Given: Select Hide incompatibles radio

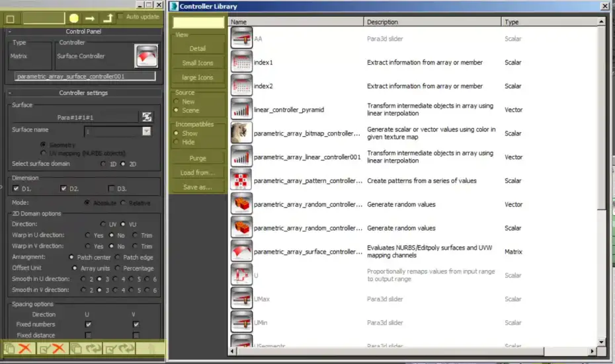Looking at the screenshot, I should tap(176, 142).
